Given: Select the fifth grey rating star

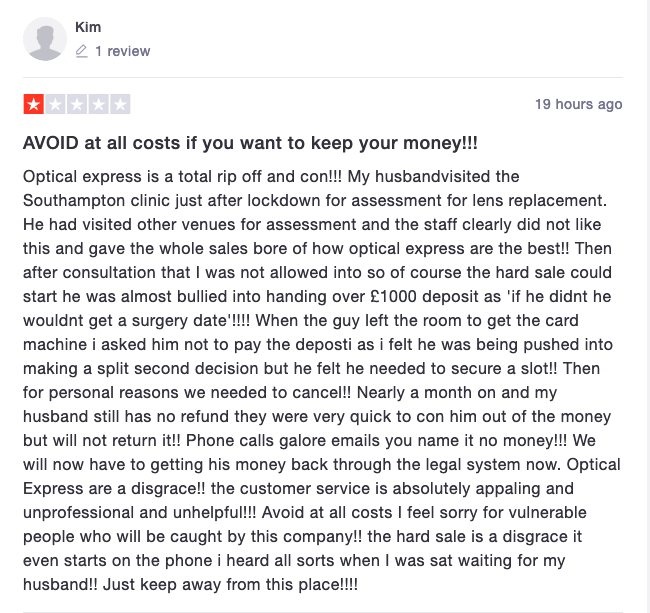Looking at the screenshot, I should (120, 104).
